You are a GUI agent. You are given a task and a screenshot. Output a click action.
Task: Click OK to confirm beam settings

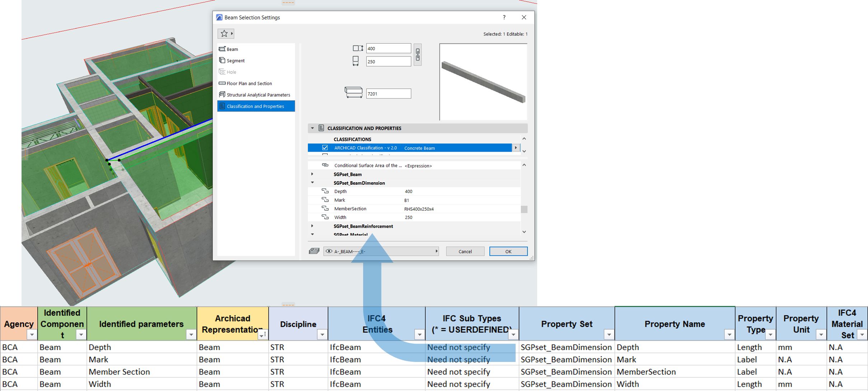tap(507, 251)
